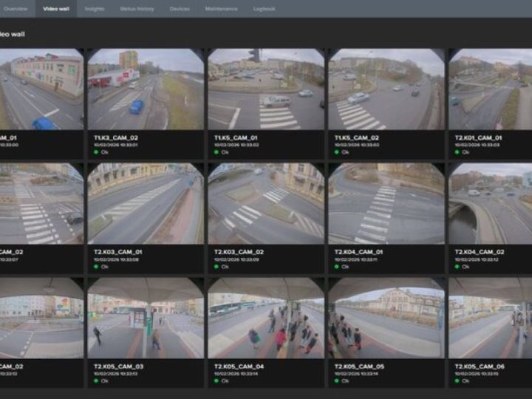Open camera image above the AM_01 label
The height and width of the screenshot is (399, 532).
(x=41, y=89)
